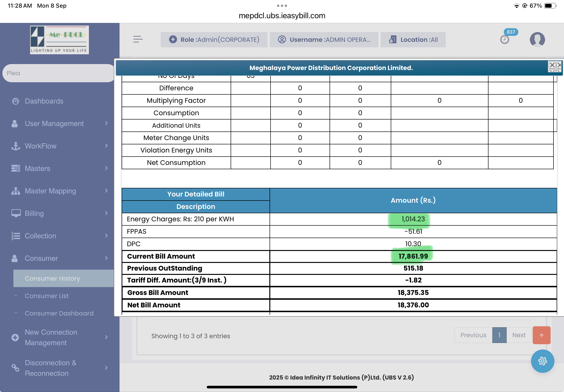Click the Next pagination button
Viewport: 564px width, 392px height.
click(519, 335)
